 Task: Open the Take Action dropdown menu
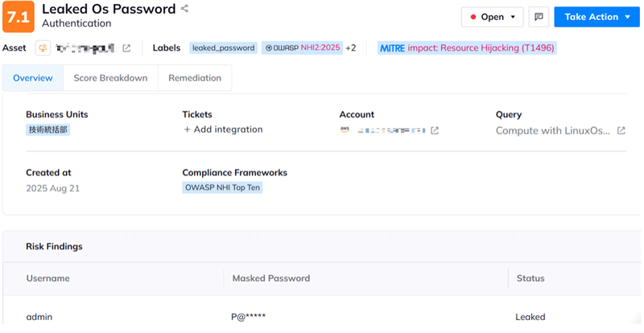(x=597, y=17)
